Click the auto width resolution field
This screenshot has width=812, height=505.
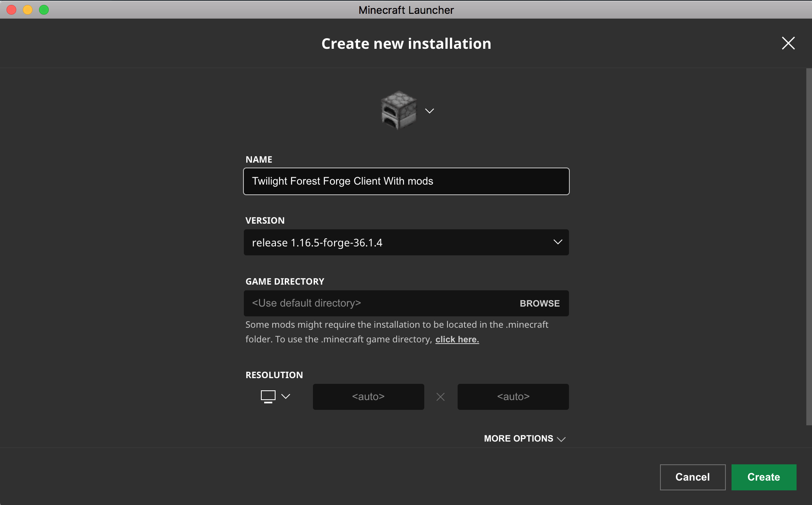[x=369, y=396]
